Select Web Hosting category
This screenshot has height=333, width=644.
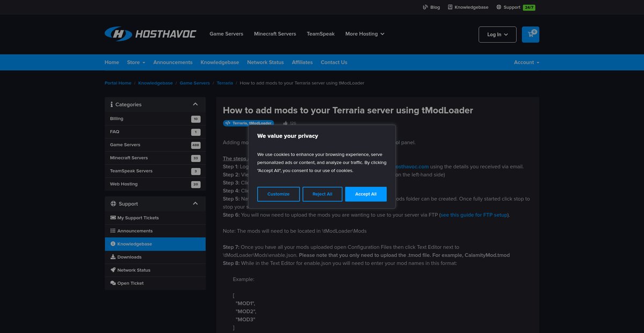(x=155, y=184)
